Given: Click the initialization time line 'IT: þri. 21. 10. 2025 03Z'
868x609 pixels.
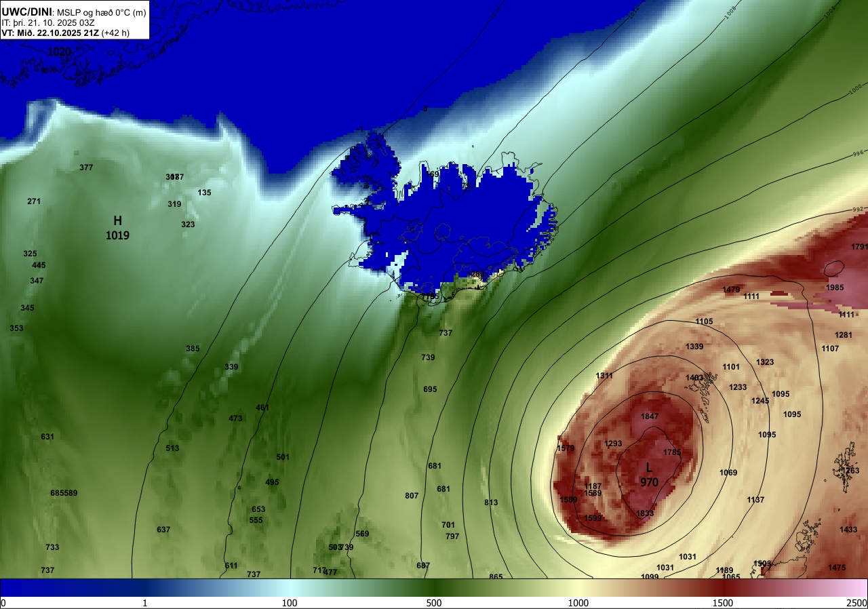Looking at the screenshot, I should coord(47,22).
